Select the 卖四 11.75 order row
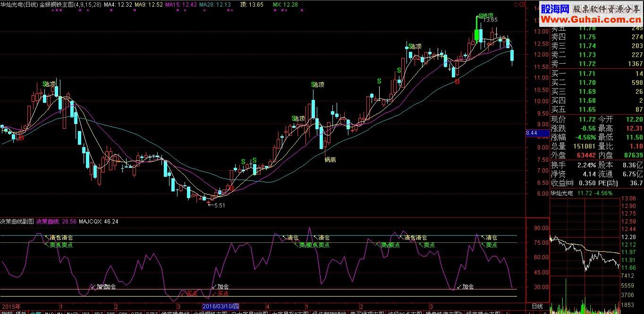The height and width of the screenshot is (314, 644). (x=597, y=37)
